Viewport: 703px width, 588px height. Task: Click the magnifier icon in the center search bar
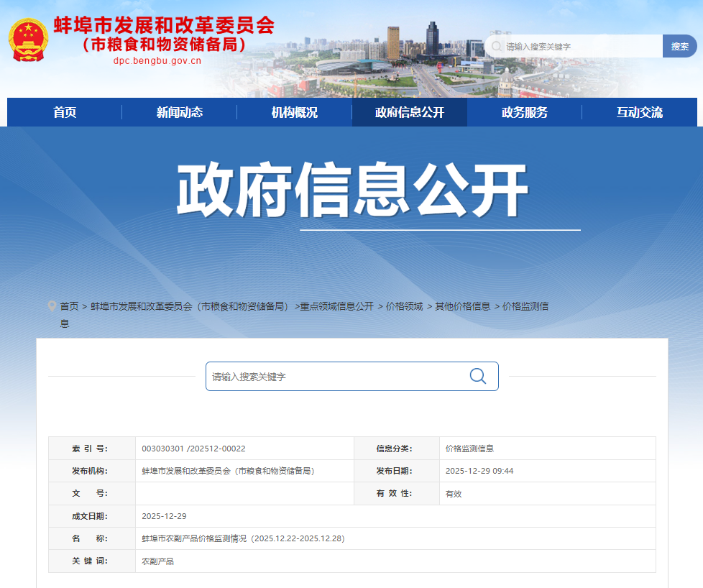coord(477,376)
